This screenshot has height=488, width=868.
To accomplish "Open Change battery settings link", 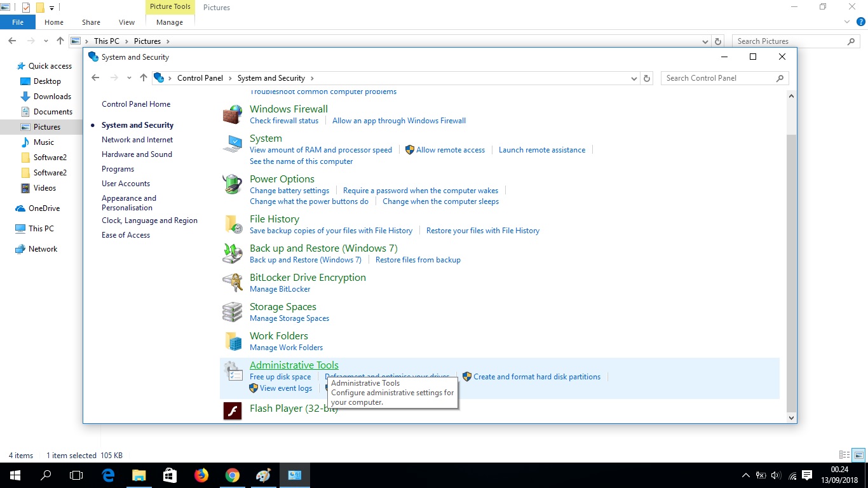I will pyautogui.click(x=290, y=191).
